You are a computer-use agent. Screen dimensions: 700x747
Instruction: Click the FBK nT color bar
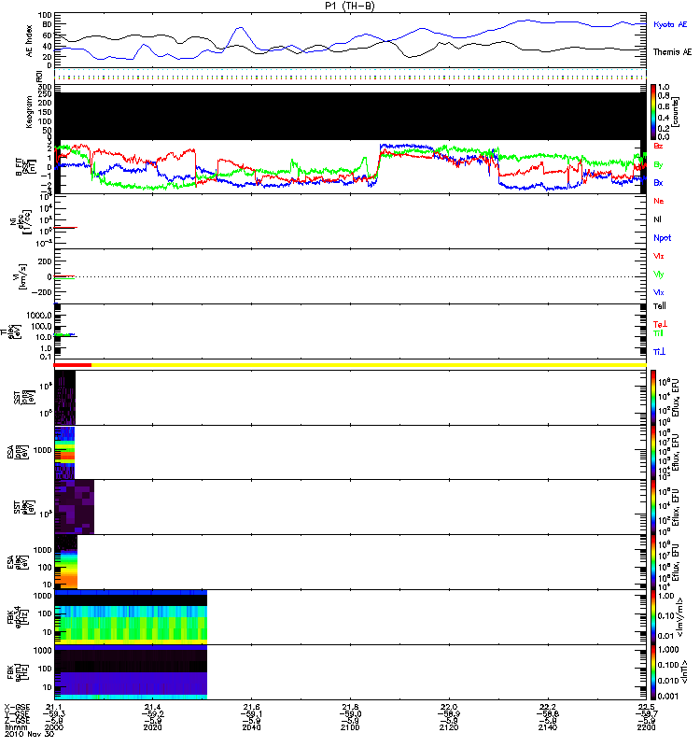(653, 672)
